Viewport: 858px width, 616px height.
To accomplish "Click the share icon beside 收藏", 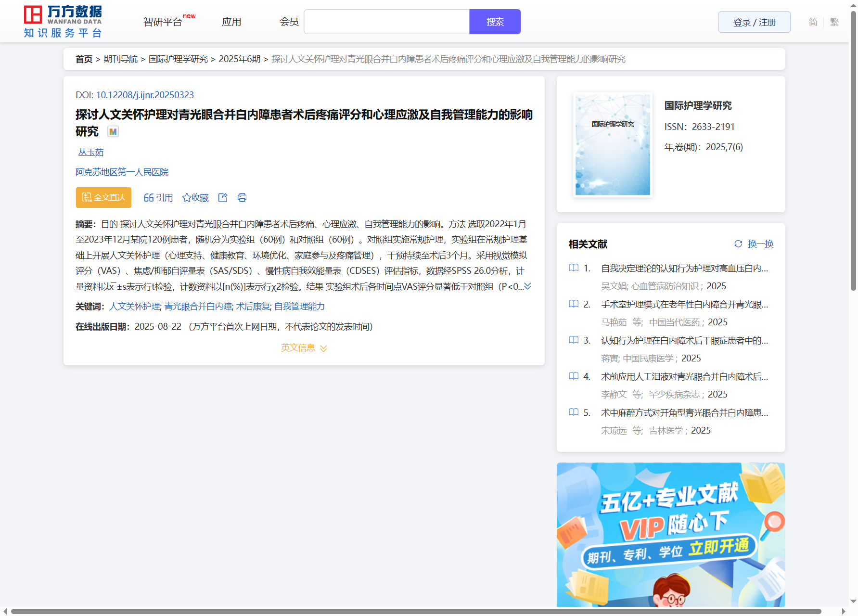I will click(x=223, y=197).
